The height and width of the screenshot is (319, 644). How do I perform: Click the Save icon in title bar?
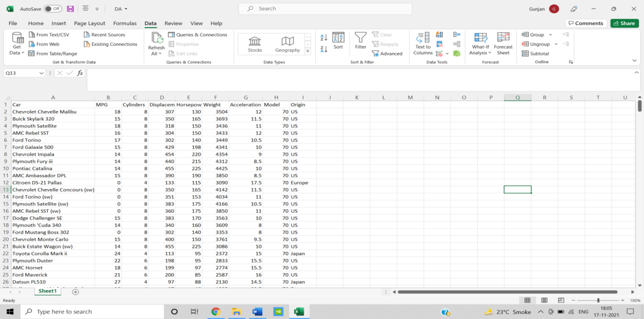(71, 9)
